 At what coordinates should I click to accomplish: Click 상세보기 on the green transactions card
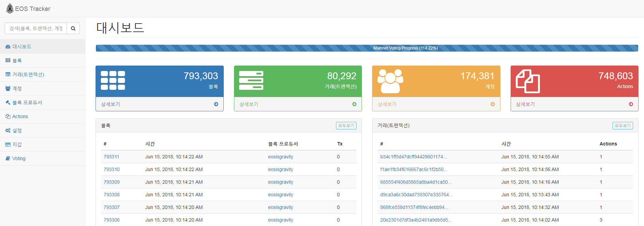249,104
